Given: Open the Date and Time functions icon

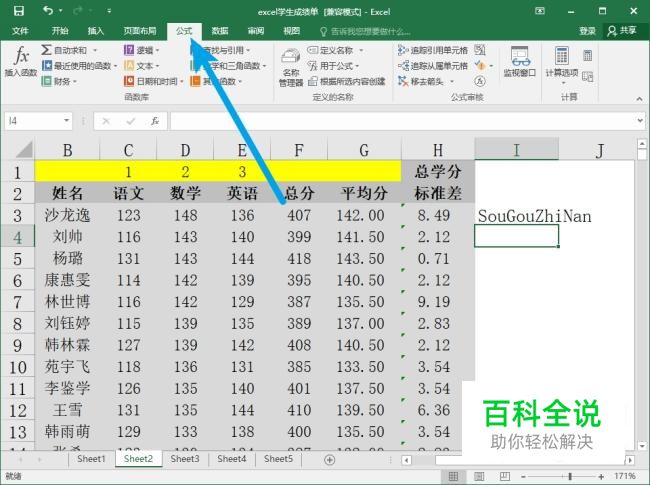Looking at the screenshot, I should 129,81.
